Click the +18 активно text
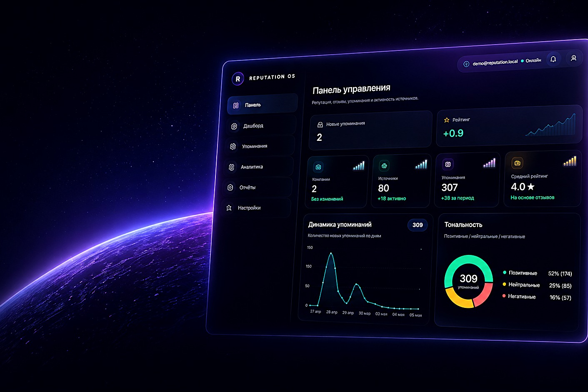 click(392, 199)
